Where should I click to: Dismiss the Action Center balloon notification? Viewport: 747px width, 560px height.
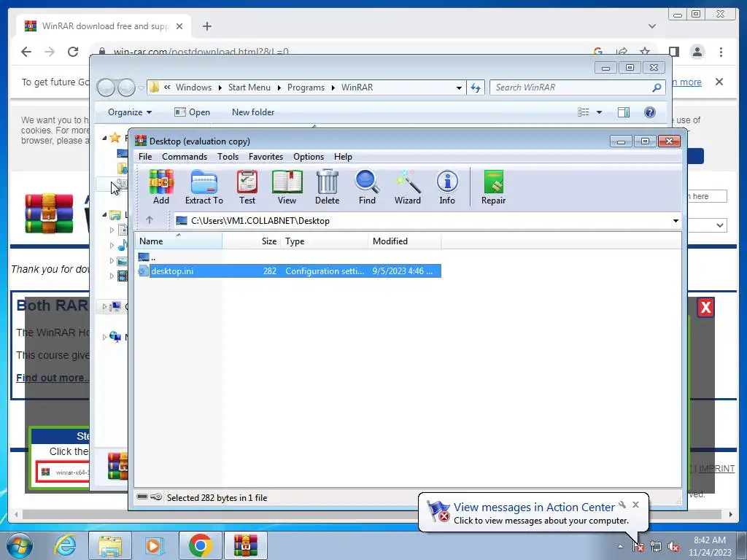tap(635, 505)
